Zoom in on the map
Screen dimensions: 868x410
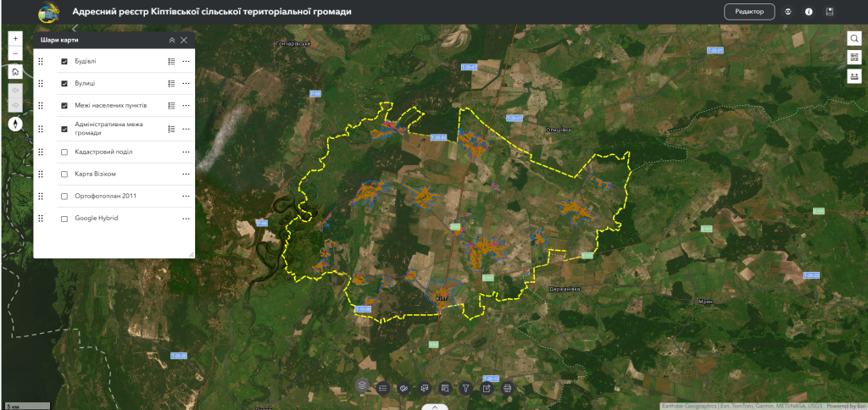pos(15,39)
